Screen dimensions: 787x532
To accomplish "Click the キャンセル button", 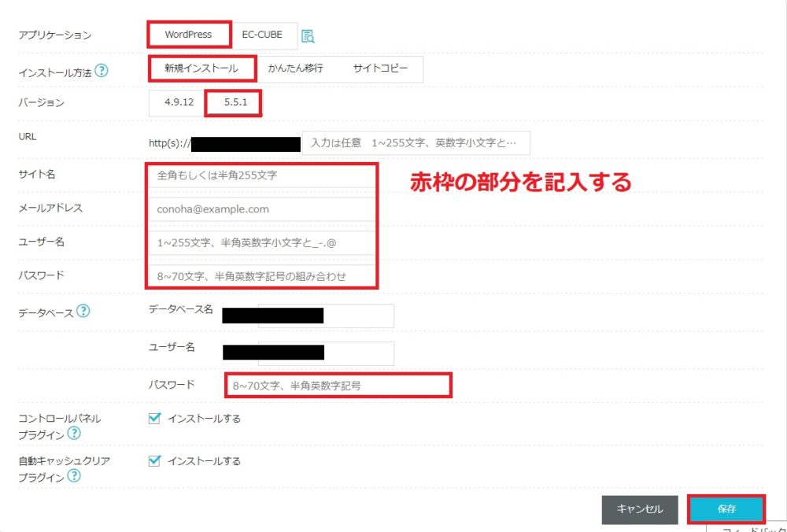I will 640,509.
